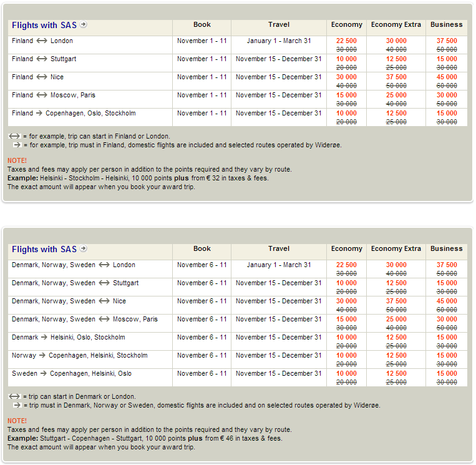Click two-way arrow icon in top table legend
476x465 pixels.
pyautogui.click(x=14, y=136)
